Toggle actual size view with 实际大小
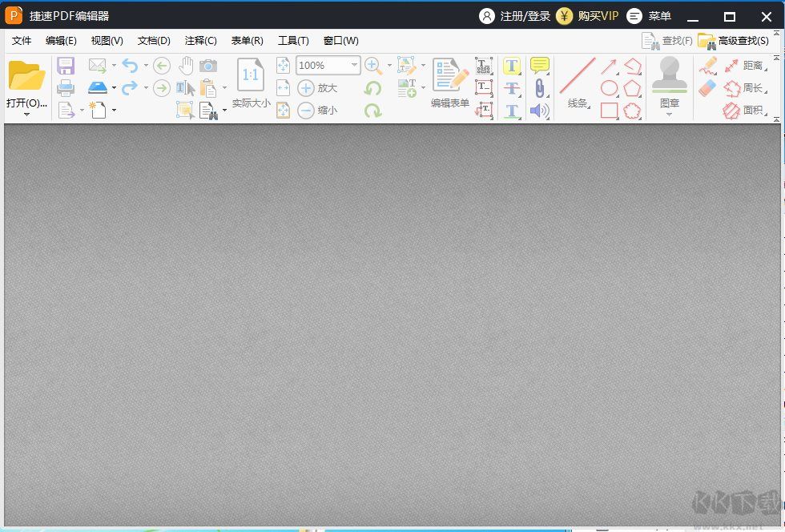Viewport: 785px width, 532px height. (249, 84)
